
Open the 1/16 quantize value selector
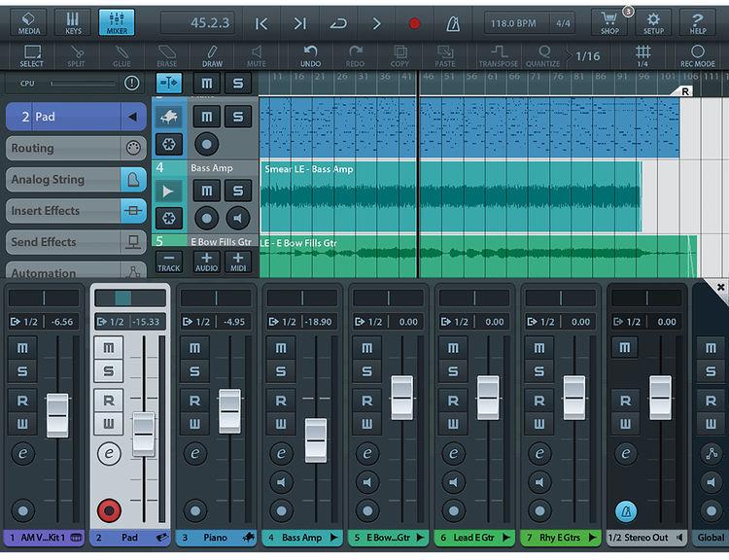point(588,56)
